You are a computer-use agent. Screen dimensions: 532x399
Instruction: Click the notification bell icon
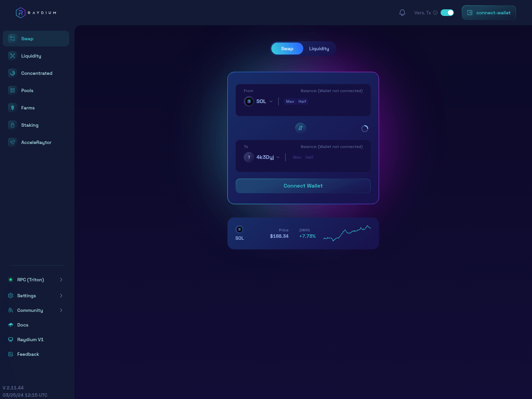(x=402, y=13)
